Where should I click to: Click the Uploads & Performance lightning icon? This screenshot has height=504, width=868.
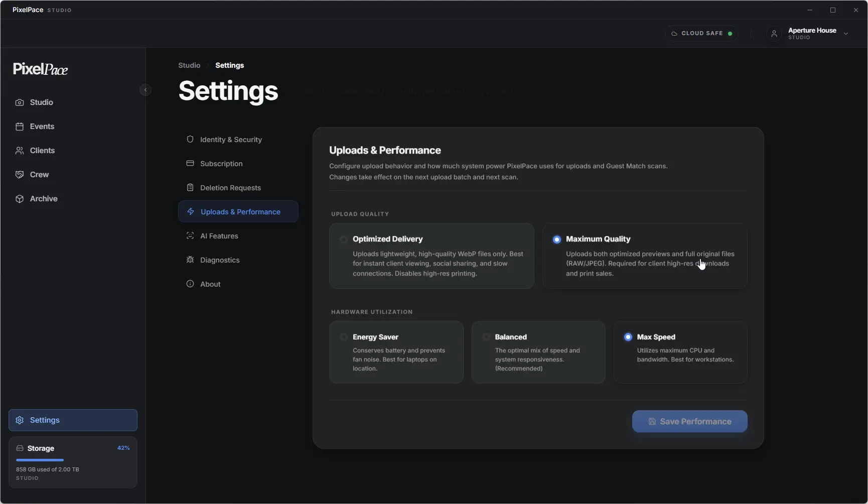pyautogui.click(x=191, y=211)
